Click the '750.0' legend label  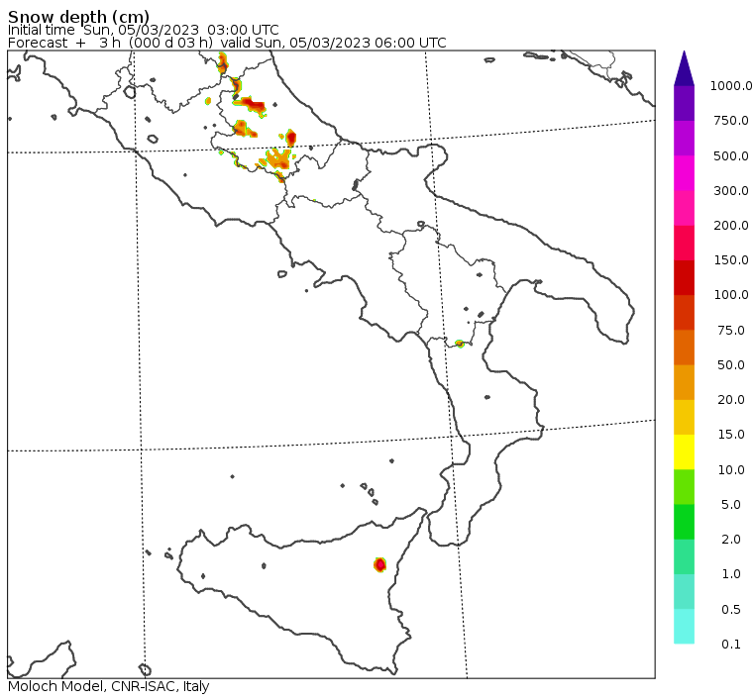pyautogui.click(x=731, y=121)
